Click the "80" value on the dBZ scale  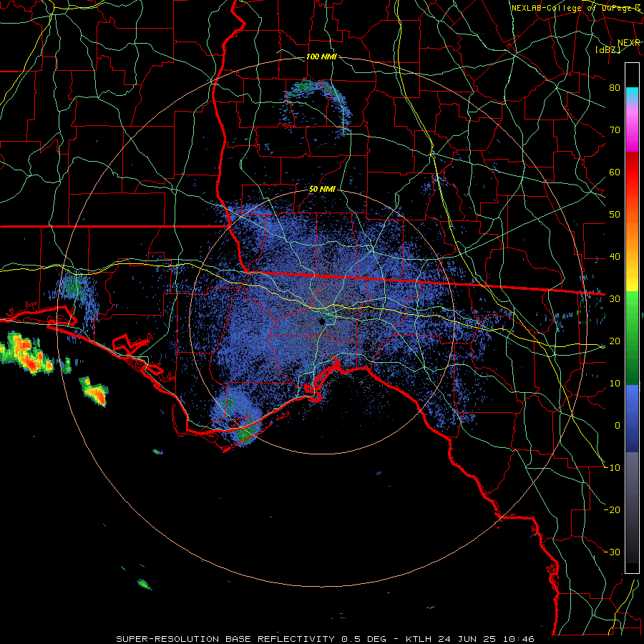(x=615, y=87)
